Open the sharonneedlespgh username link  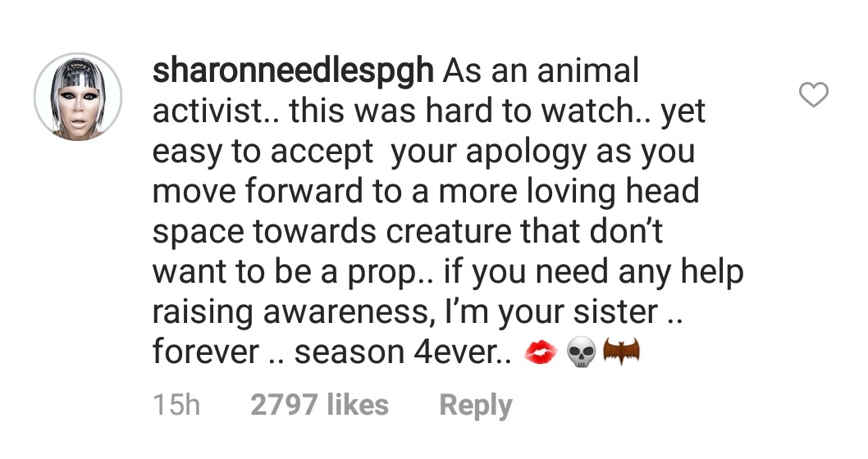[x=293, y=71]
